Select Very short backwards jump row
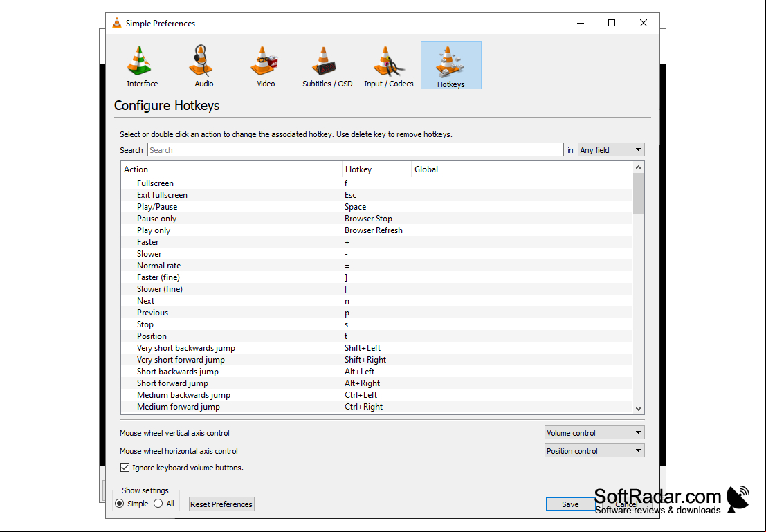Image resolution: width=766 pixels, height=532 pixels. coord(376,347)
